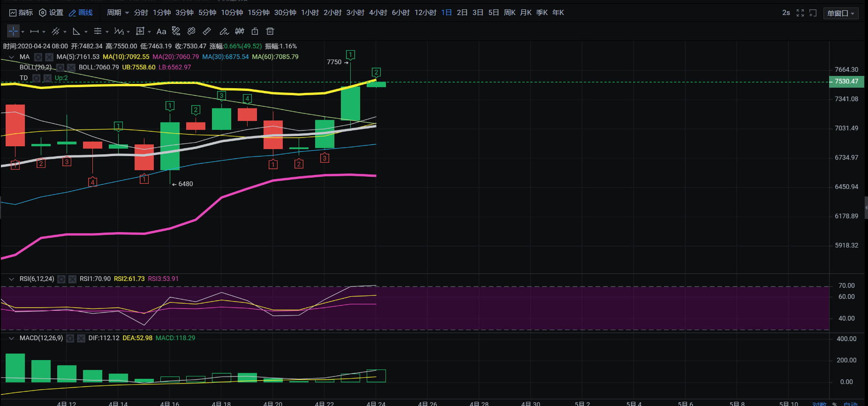Collapse the RSI panel chevron
Screen dimensions: 868x406
(x=11, y=279)
